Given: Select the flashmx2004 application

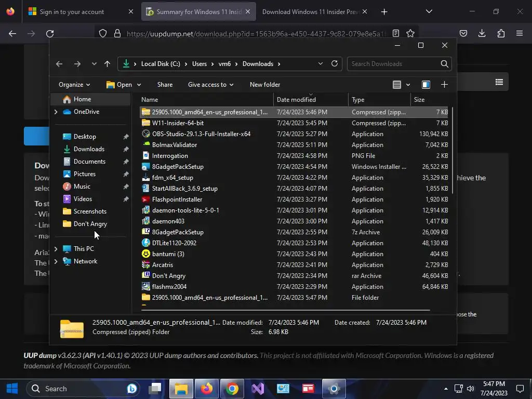Looking at the screenshot, I should point(295,286).
